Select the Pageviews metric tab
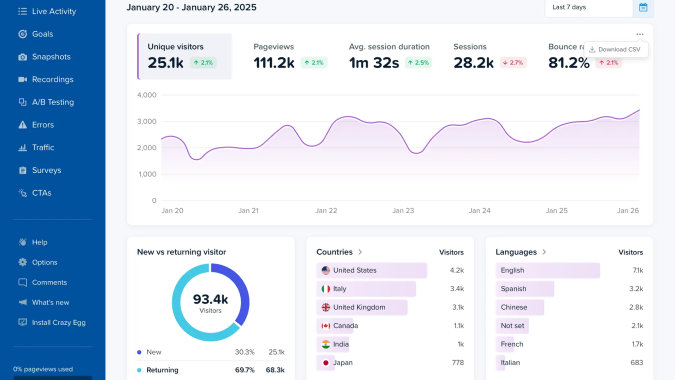 pyautogui.click(x=290, y=56)
